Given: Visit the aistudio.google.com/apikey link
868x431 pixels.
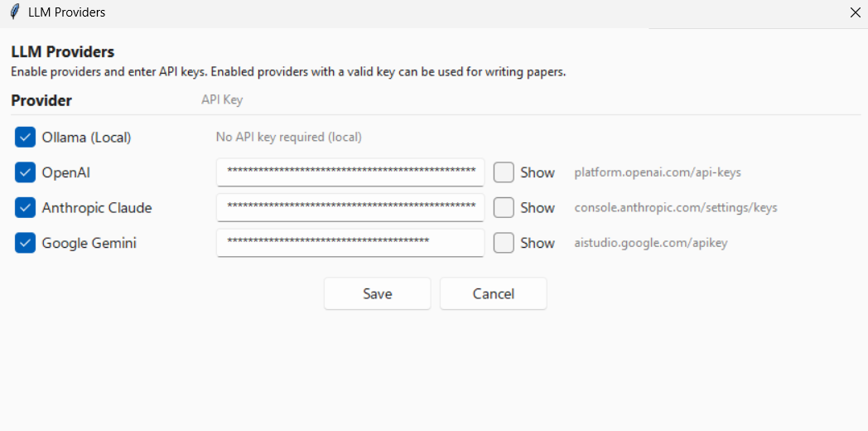Looking at the screenshot, I should [x=651, y=243].
